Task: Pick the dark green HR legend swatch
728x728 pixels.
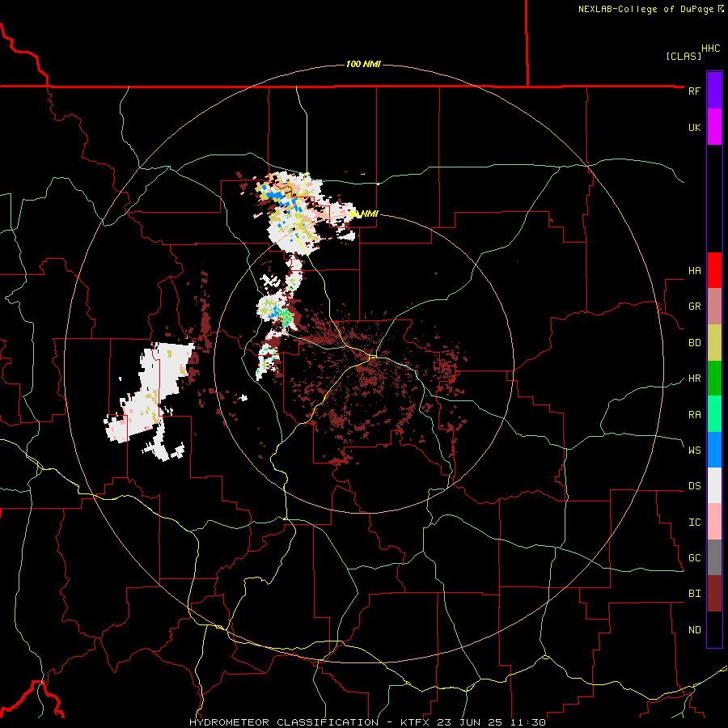Action: [x=714, y=379]
